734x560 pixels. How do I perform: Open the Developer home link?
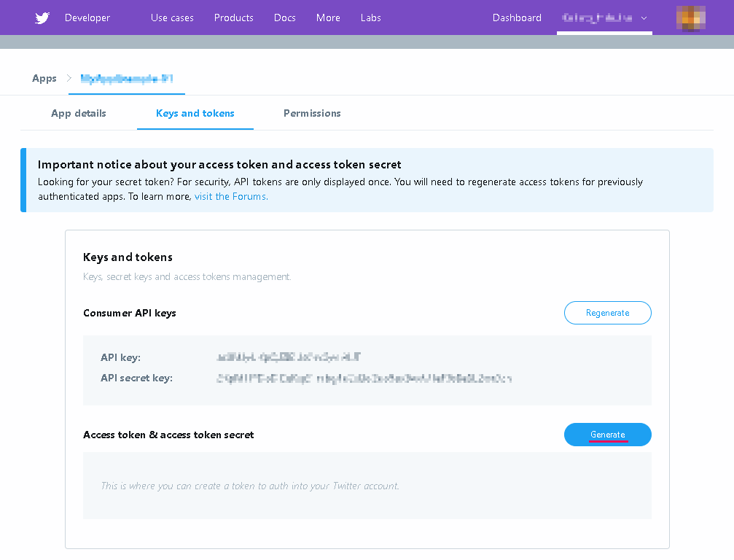[x=87, y=17]
